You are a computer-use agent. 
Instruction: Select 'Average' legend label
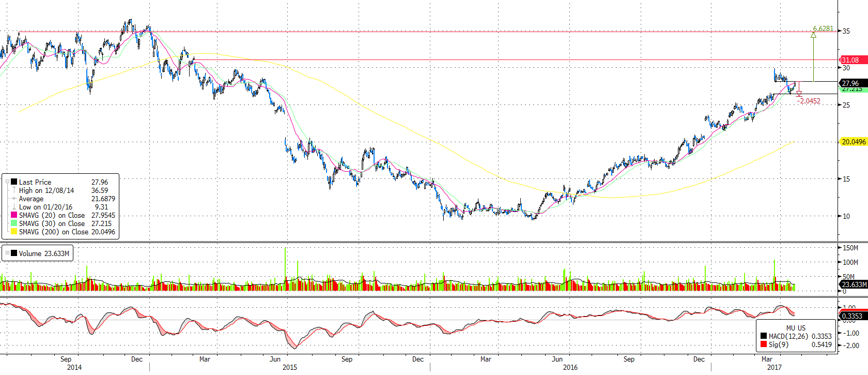click(31, 199)
